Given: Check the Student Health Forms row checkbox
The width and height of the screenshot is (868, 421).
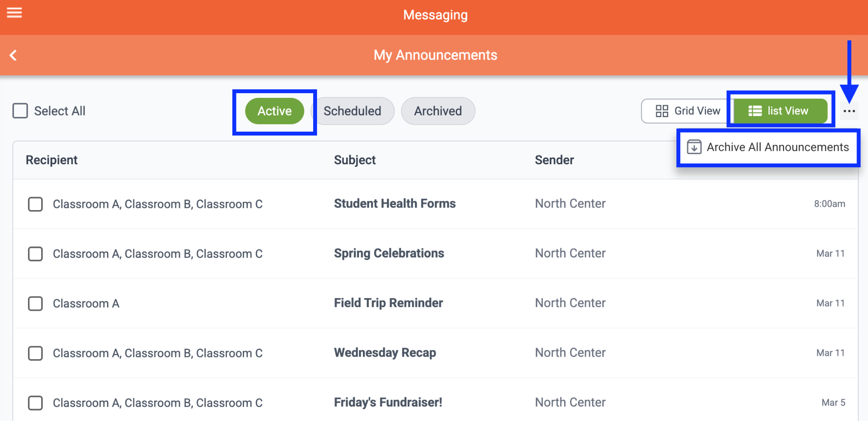Looking at the screenshot, I should (35, 204).
